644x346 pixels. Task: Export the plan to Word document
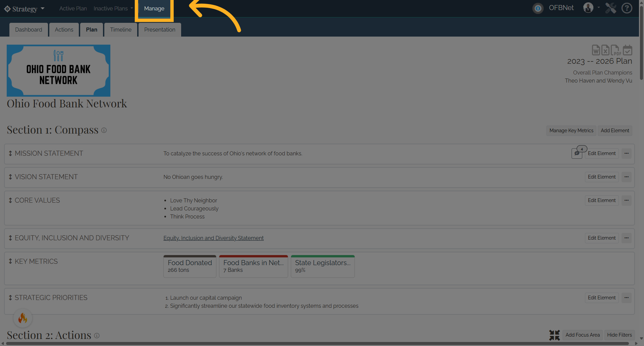coord(596,50)
